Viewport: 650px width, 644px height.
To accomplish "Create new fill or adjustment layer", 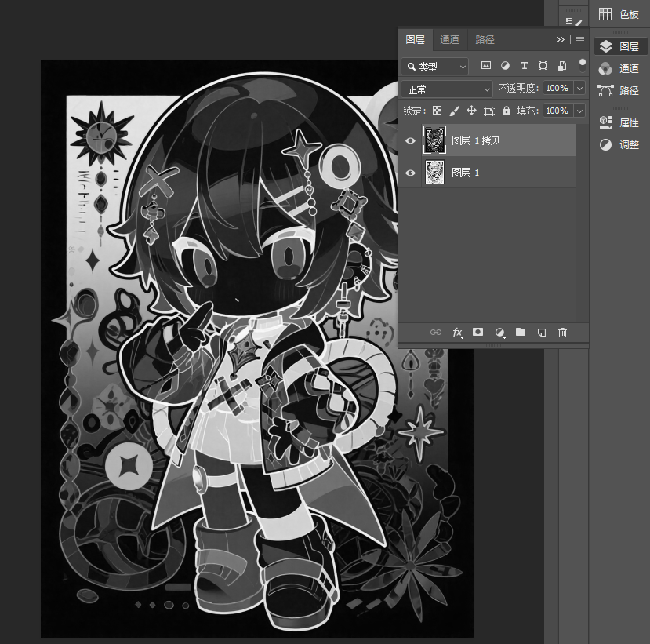I will click(500, 333).
